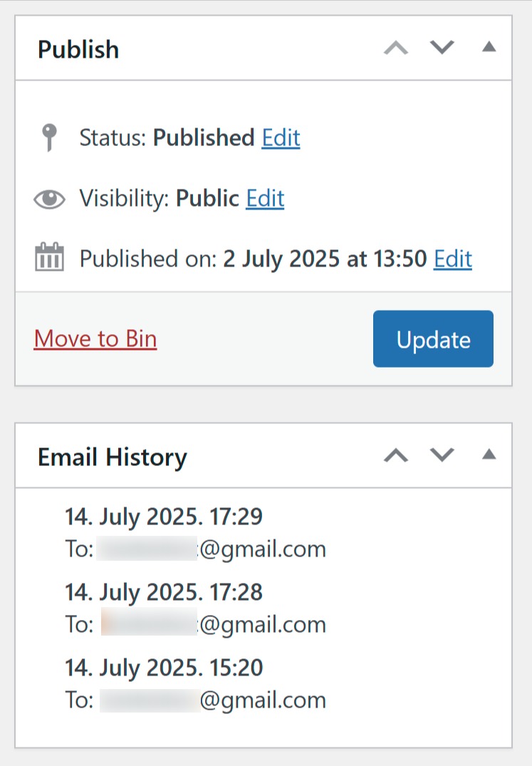Image resolution: width=532 pixels, height=766 pixels.
Task: Edit the Published status
Action: click(281, 138)
